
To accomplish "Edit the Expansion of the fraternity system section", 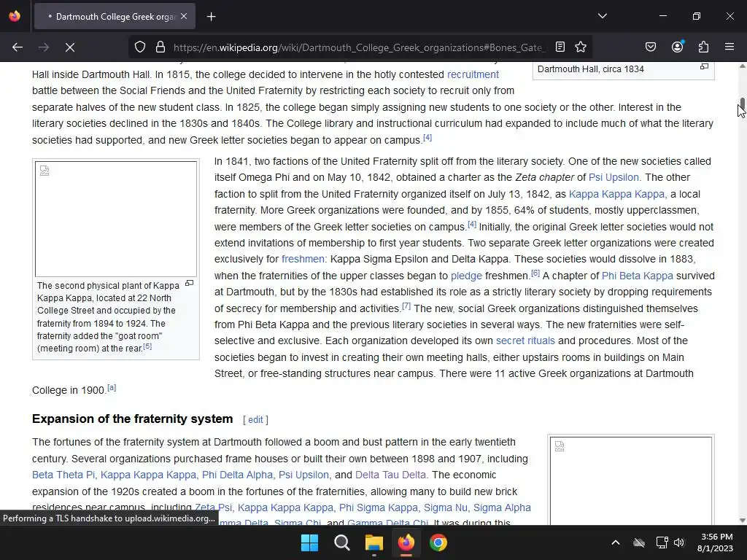I will pyautogui.click(x=255, y=419).
